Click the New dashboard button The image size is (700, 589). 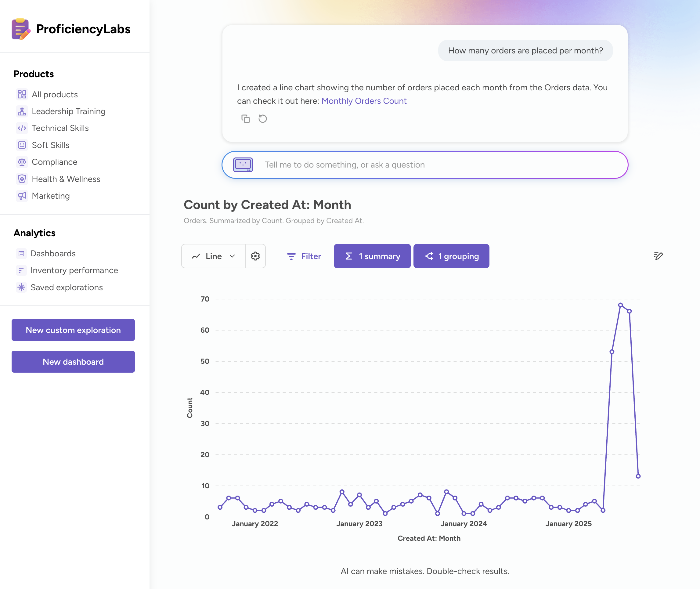point(73,362)
